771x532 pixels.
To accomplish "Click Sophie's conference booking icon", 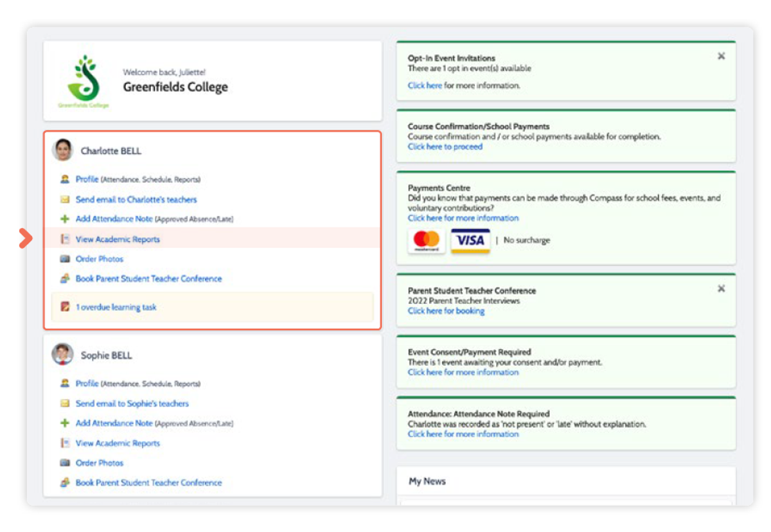I will [64, 483].
